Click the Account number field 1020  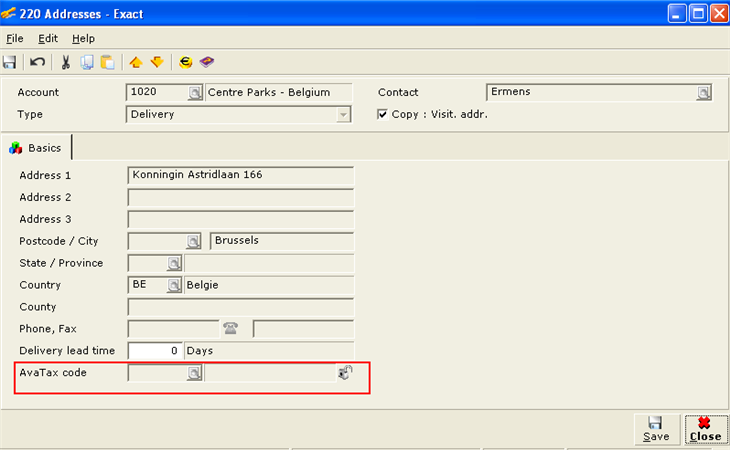pos(158,92)
